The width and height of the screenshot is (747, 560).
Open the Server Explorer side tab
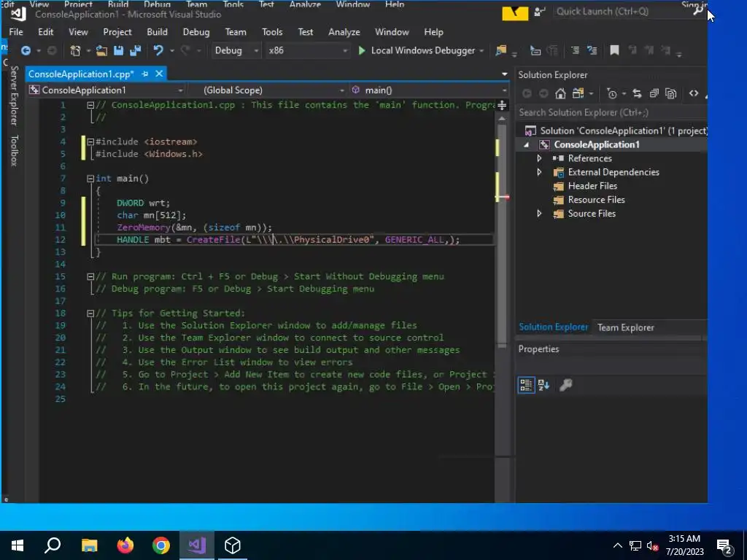[x=15, y=96]
